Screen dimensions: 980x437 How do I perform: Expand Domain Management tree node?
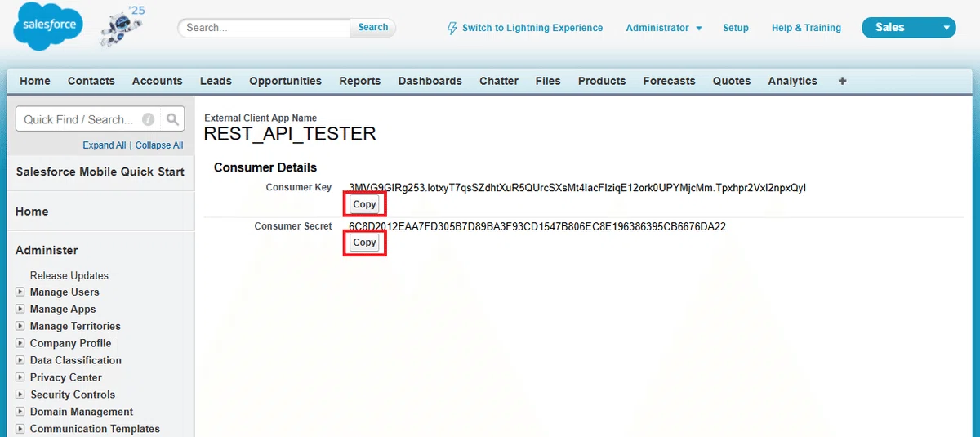coord(20,412)
